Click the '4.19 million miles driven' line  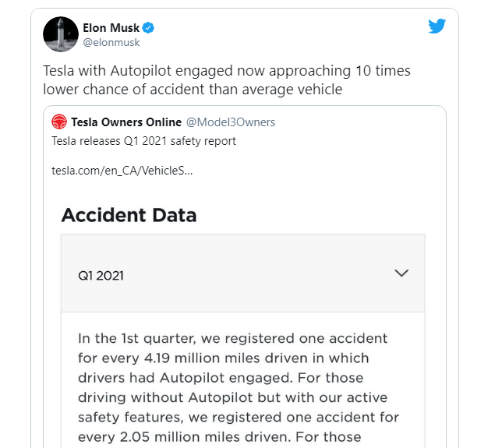pyautogui.click(x=223, y=358)
